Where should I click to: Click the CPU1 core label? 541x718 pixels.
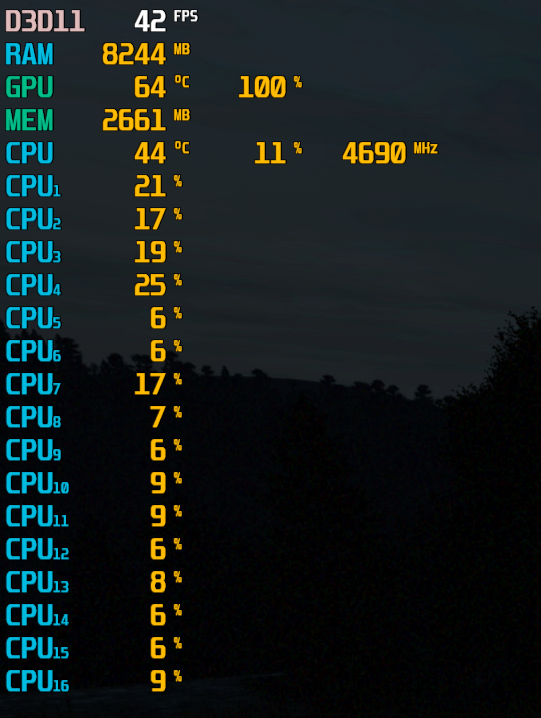[33, 186]
